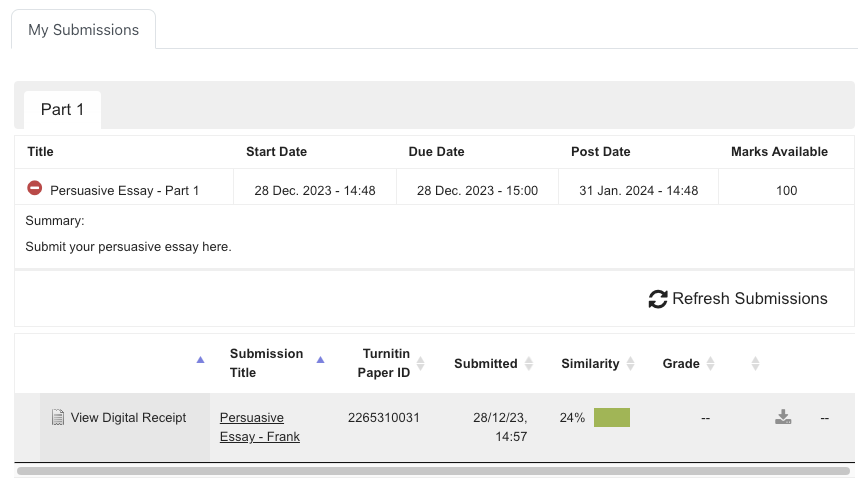The image size is (865, 489).
Task: Open the My Submissions tab
Action: click(83, 30)
